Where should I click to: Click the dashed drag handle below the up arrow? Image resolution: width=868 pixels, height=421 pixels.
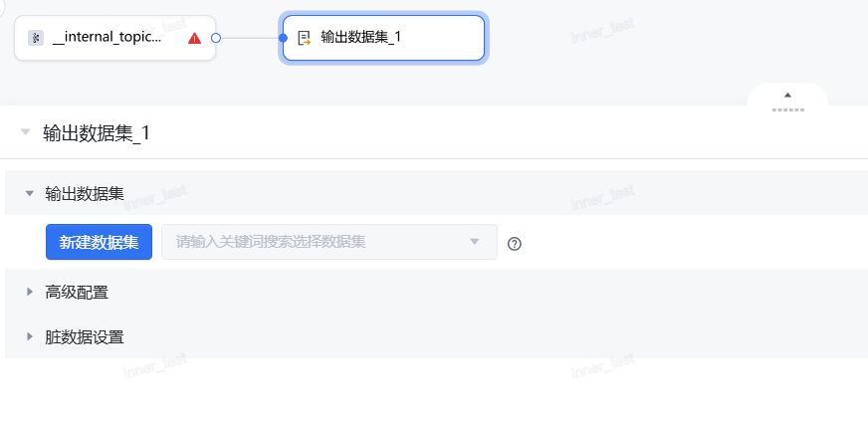click(787, 108)
